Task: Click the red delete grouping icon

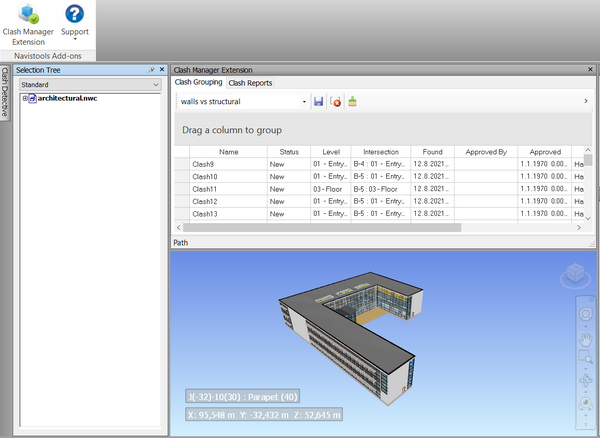Action: click(336, 101)
